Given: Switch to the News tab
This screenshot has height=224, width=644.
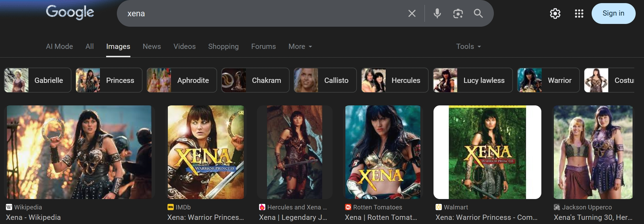Looking at the screenshot, I should (x=152, y=46).
